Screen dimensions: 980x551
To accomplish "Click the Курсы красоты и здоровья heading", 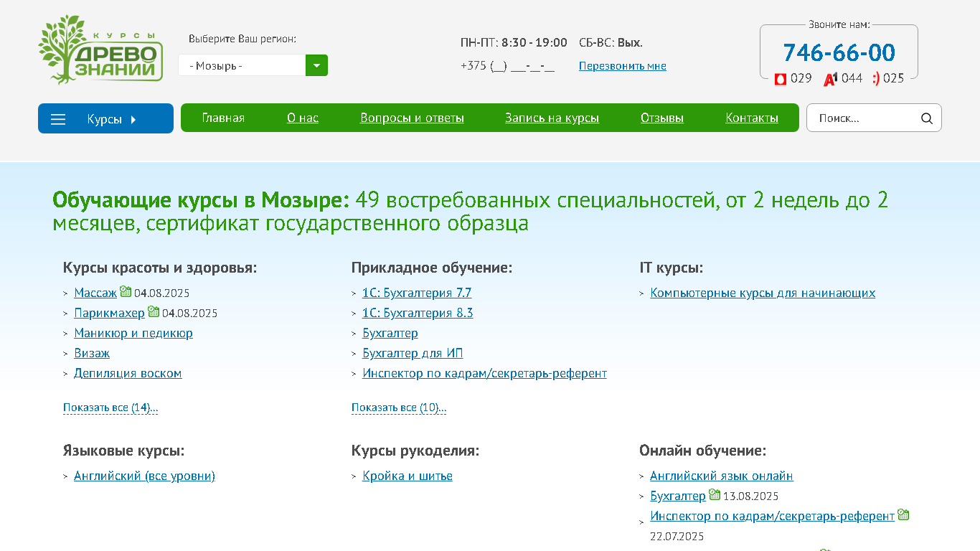I will [160, 268].
